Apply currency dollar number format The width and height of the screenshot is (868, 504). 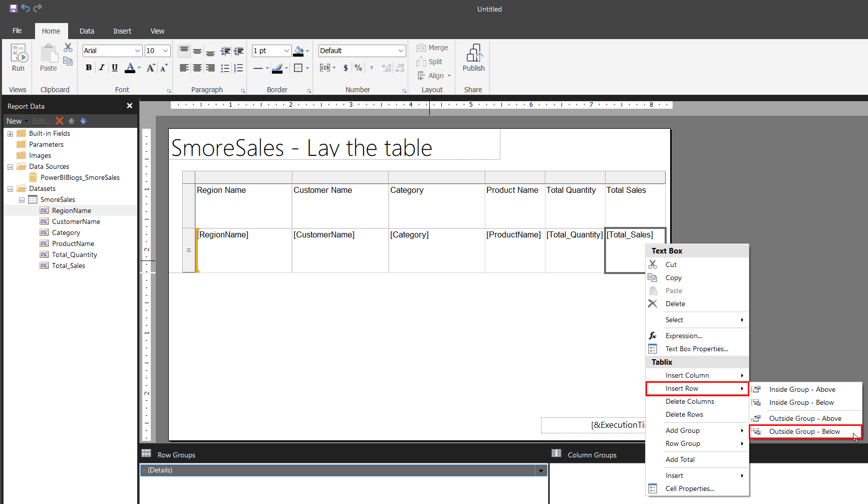346,68
